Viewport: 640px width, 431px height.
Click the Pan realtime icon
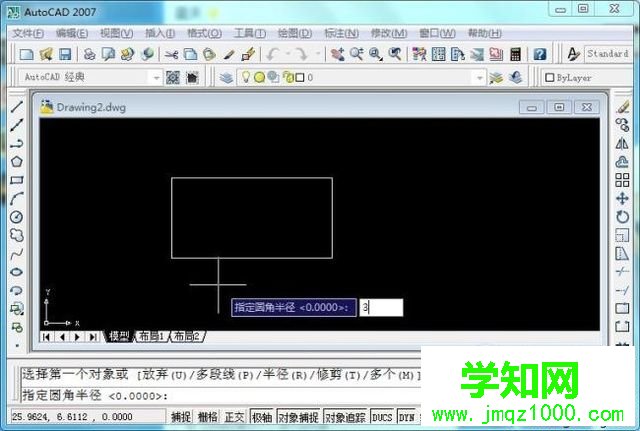pyautogui.click(x=337, y=54)
